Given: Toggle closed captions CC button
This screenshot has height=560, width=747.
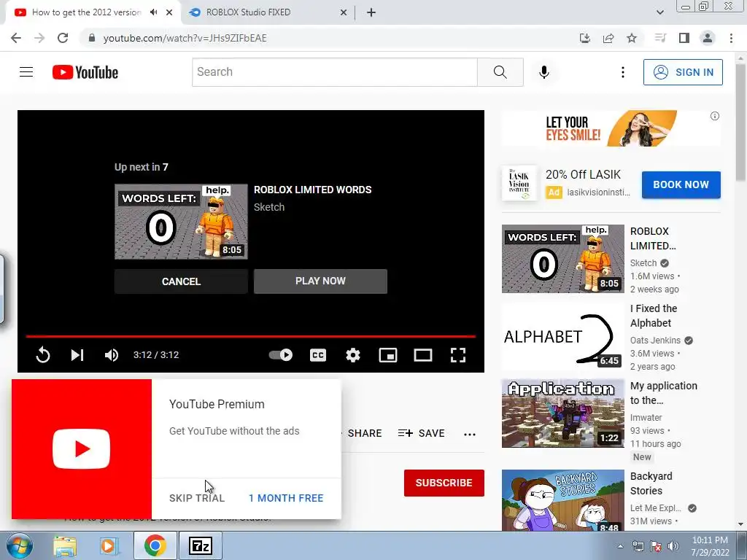Looking at the screenshot, I should point(318,355).
